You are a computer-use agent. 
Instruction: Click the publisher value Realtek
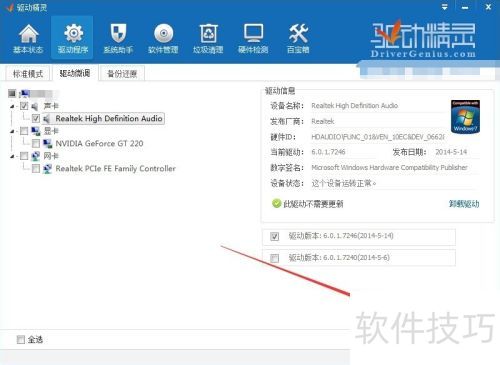point(323,121)
